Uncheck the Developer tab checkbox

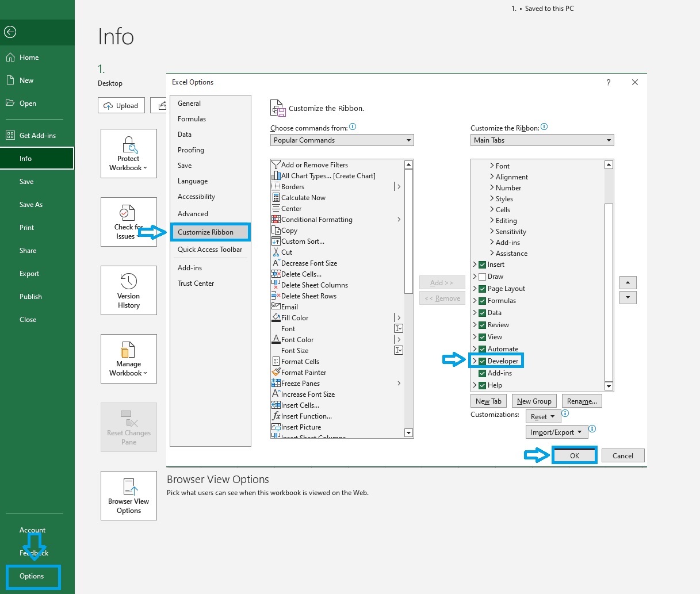pos(483,361)
